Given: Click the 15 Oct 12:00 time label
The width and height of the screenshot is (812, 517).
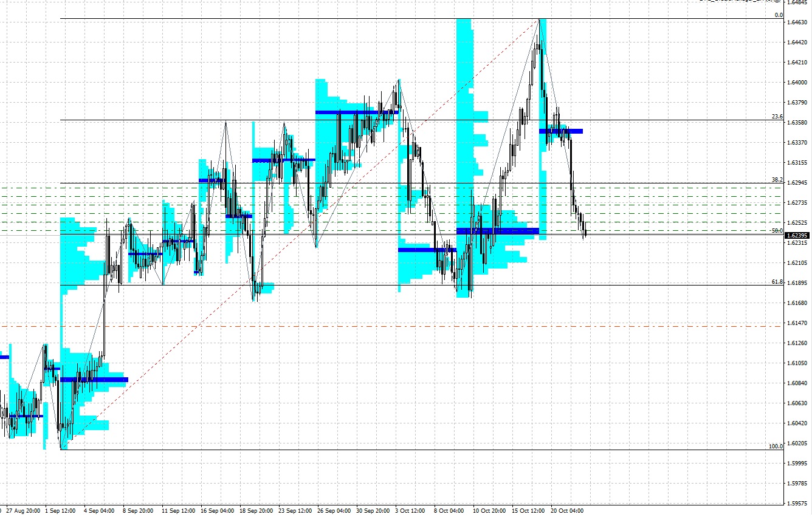Looking at the screenshot, I should click(x=528, y=512).
